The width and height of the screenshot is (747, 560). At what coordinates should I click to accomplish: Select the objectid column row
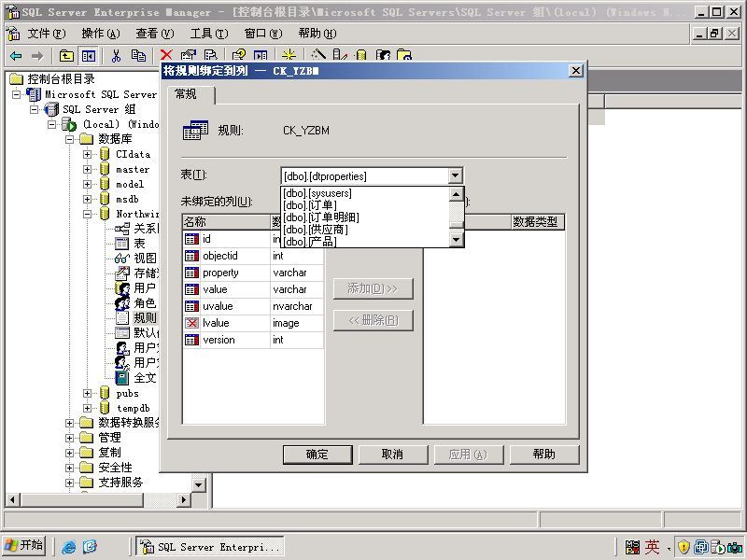click(253, 256)
